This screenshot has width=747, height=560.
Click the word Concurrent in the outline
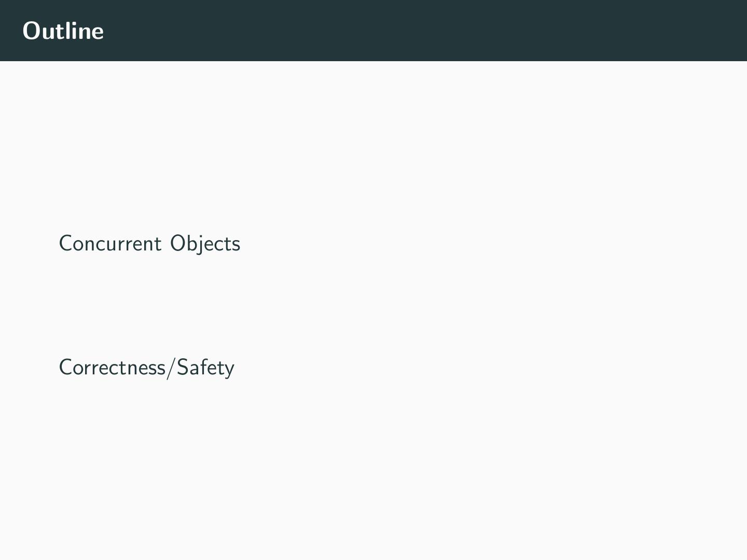[110, 243]
